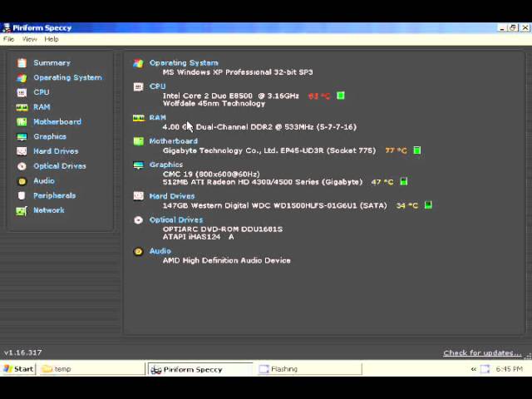Click the CPU heading link in summary
This screenshot has width=532, height=399.
(157, 86)
